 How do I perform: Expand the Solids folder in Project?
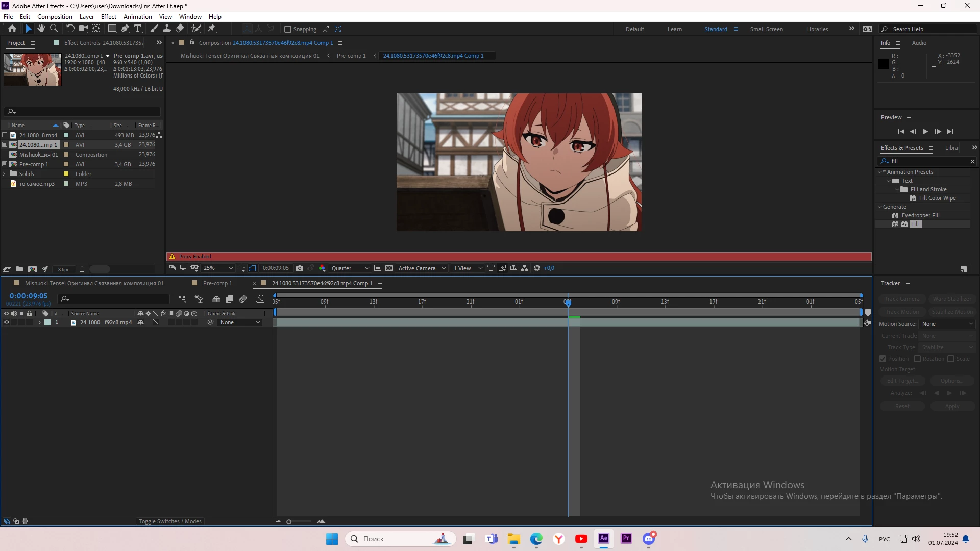pos(4,174)
